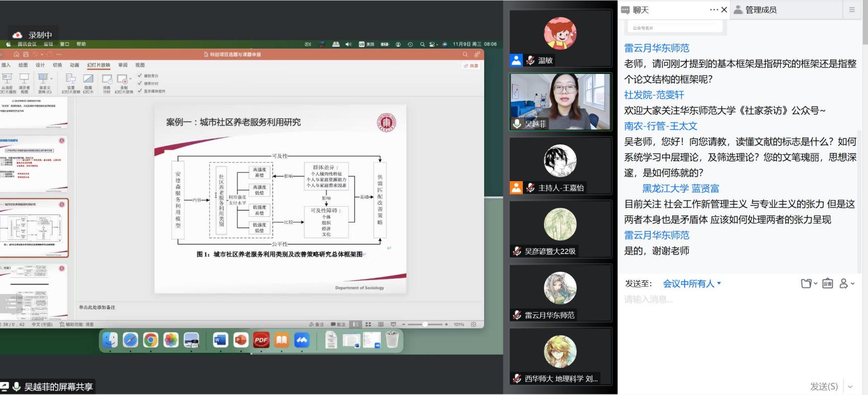Open 设置幻灯片放映 slideshow setup
The height and width of the screenshot is (395, 868).
pyautogui.click(x=71, y=80)
